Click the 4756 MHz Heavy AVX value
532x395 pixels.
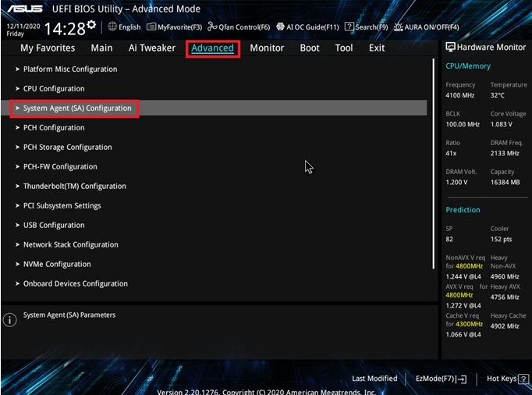(x=505, y=297)
